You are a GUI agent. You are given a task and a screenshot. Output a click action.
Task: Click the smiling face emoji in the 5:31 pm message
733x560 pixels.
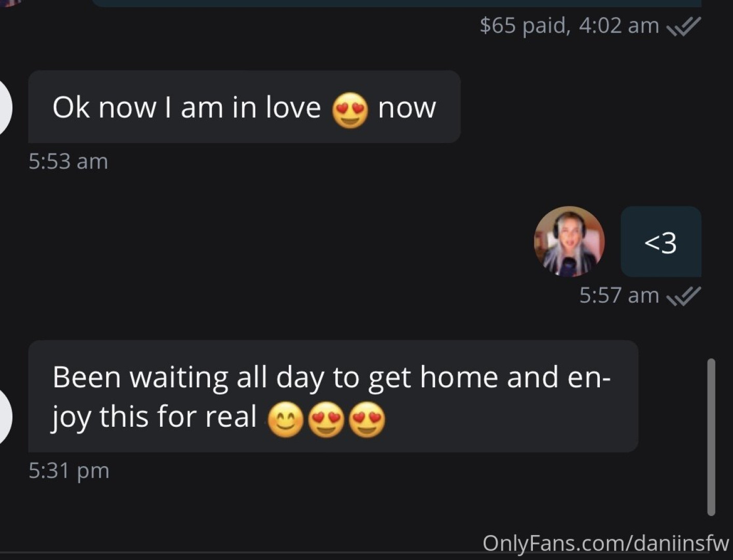coord(285,418)
